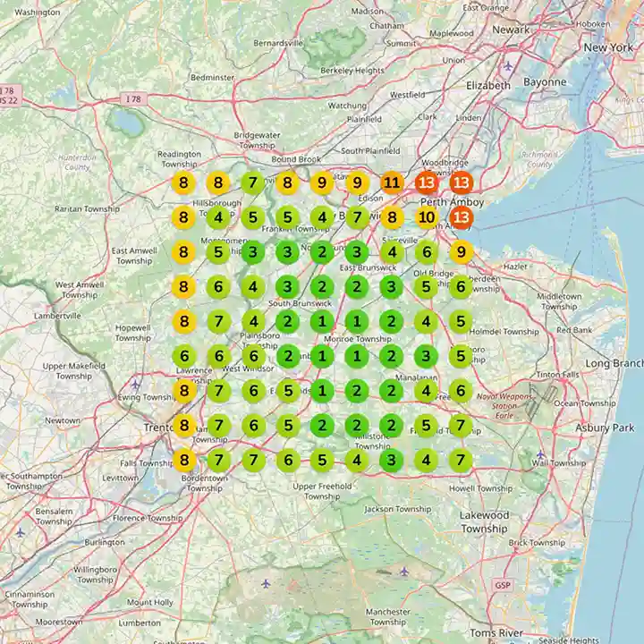
Task: Click the 7 marker in the top row
Action: (252, 183)
